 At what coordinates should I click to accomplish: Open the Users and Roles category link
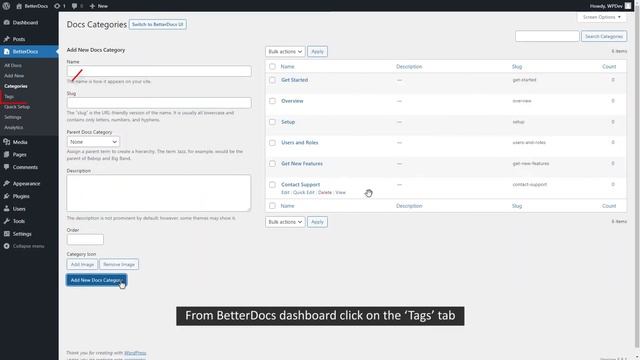pyautogui.click(x=300, y=142)
